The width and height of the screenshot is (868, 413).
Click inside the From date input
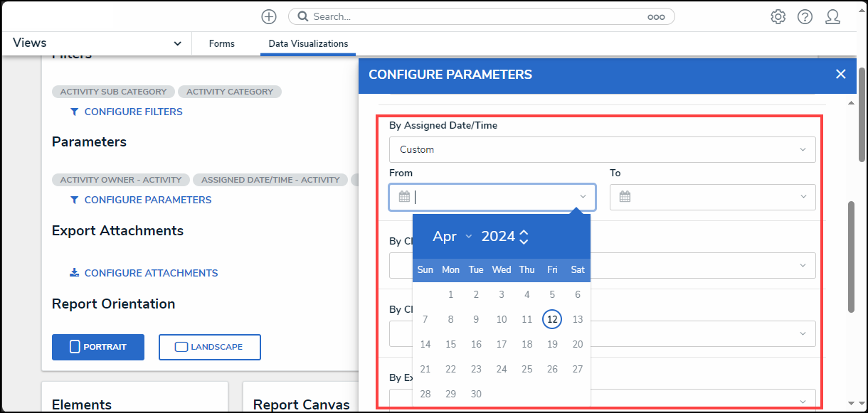pos(492,197)
